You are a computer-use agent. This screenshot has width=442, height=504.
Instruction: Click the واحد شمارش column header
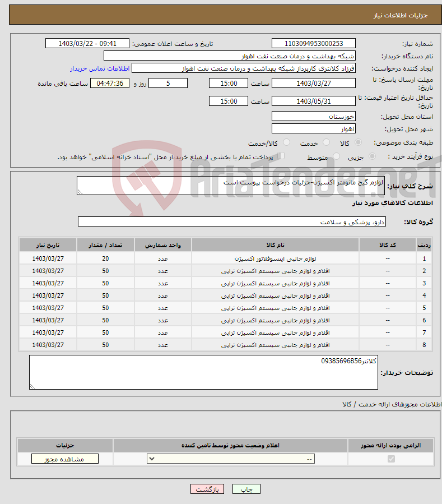pyautogui.click(x=163, y=245)
